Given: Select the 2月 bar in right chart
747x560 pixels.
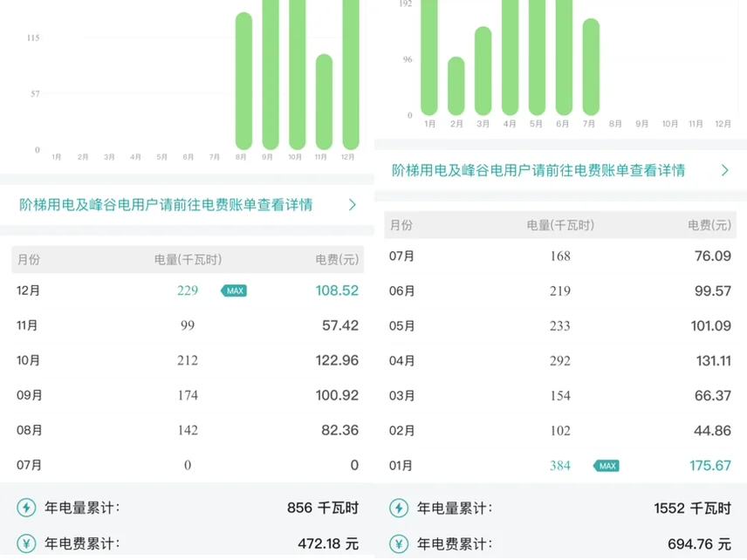Looking at the screenshot, I should tap(456, 86).
